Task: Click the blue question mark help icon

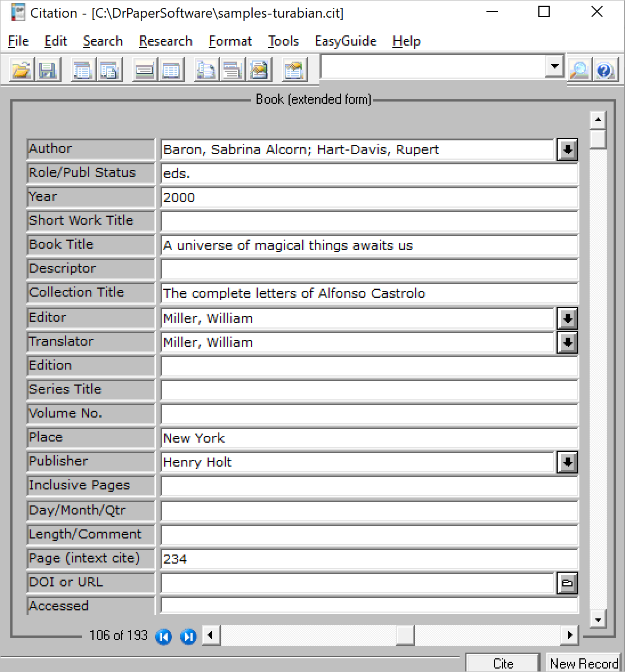Action: point(604,70)
